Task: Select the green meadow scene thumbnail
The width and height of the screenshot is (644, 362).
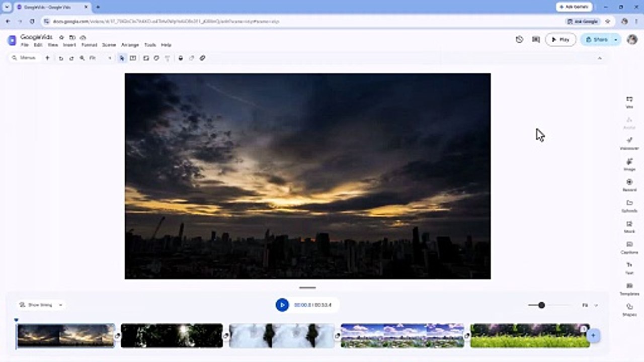Action: tap(530, 335)
